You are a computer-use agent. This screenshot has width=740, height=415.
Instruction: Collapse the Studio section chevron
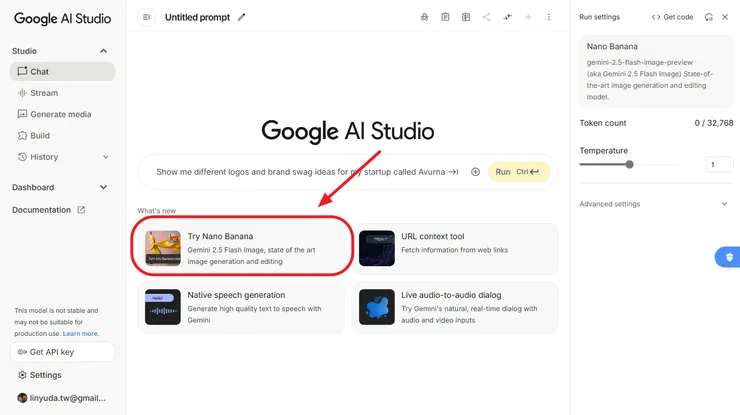tap(103, 51)
